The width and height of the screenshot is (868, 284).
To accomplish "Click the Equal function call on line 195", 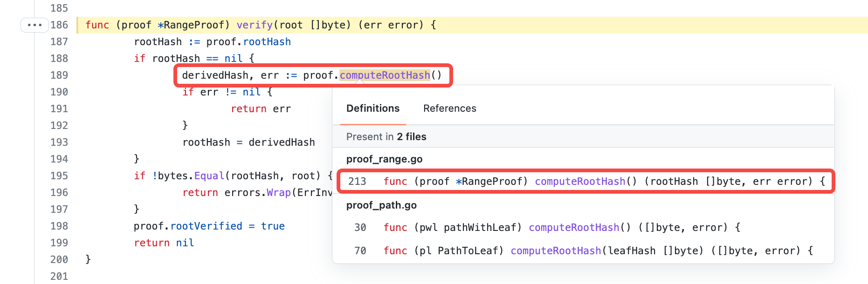I will click(x=209, y=176).
